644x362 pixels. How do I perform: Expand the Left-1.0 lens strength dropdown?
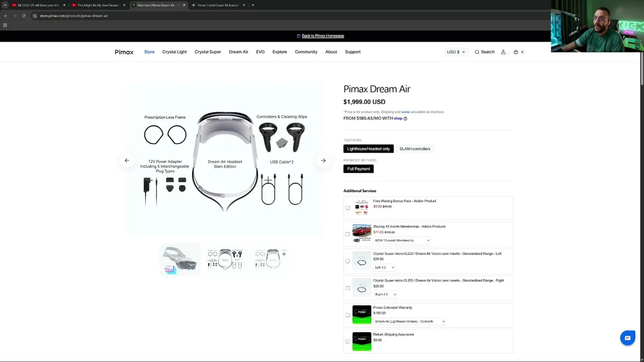(x=384, y=267)
